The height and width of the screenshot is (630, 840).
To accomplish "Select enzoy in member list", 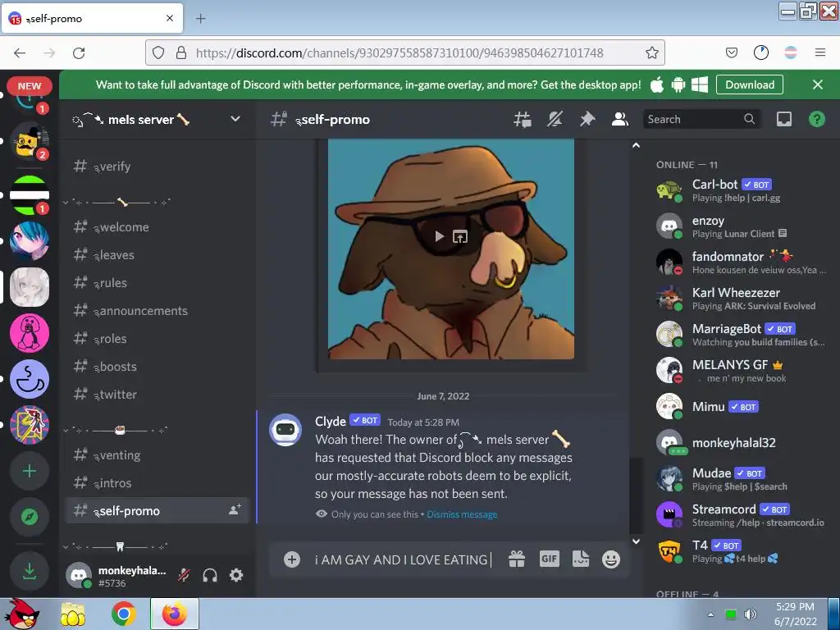I will 742,226.
